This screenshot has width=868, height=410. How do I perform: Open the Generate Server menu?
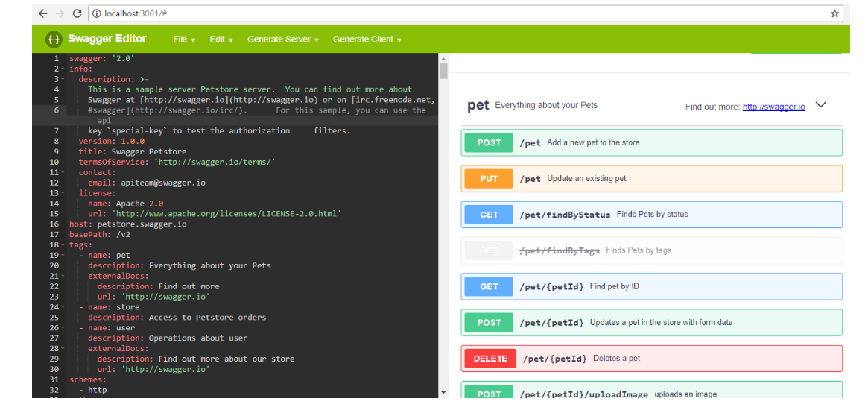[283, 40]
